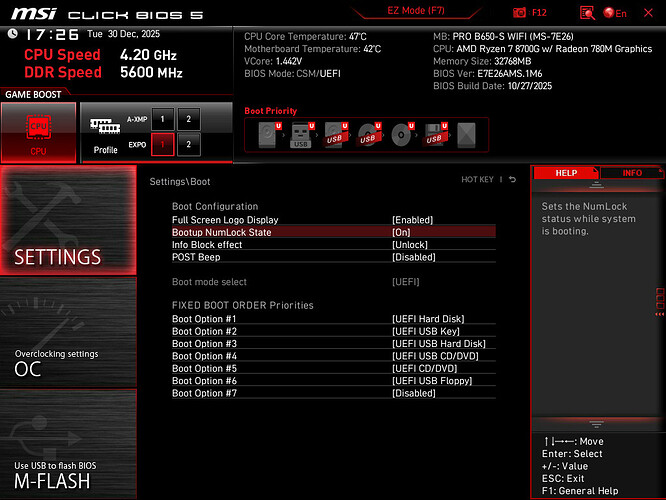Switch to the INFO tab

632,173
